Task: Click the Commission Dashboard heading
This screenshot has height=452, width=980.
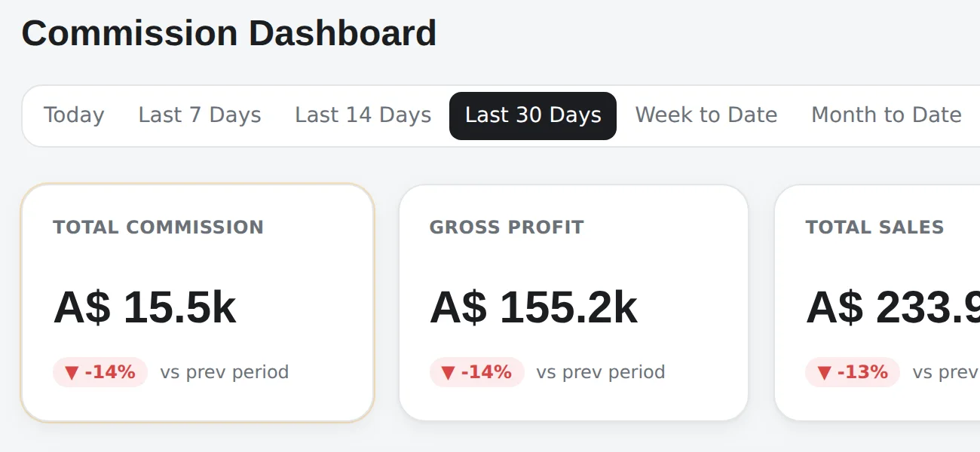Action: [229, 34]
